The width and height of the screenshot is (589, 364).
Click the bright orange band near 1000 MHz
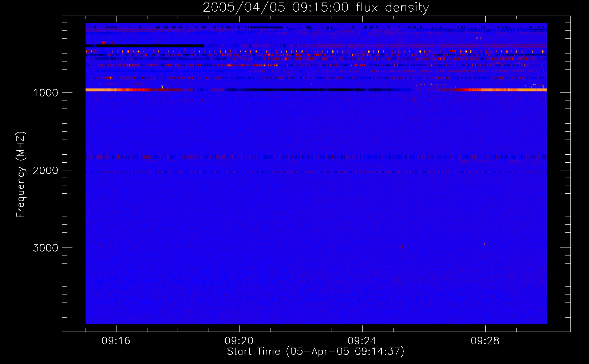click(x=316, y=90)
